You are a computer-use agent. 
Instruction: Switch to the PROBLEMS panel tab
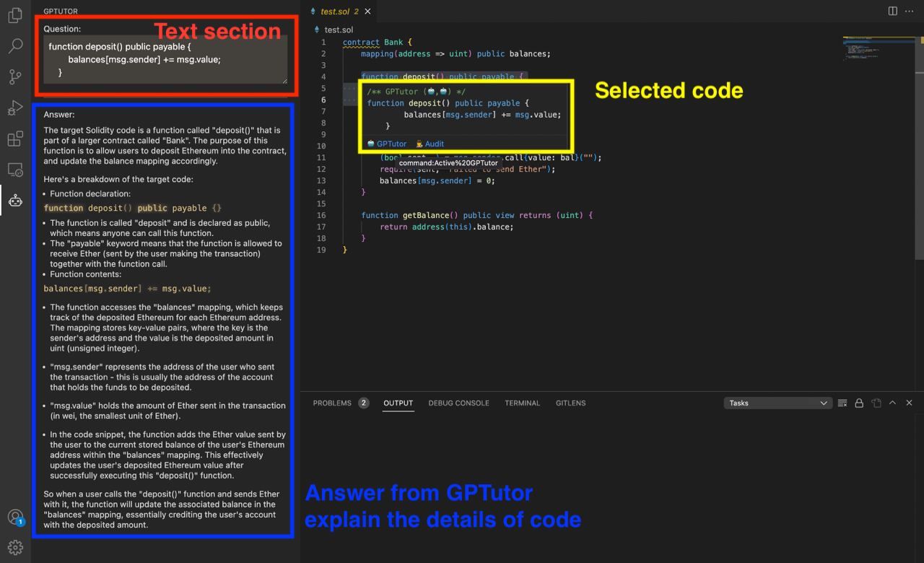[332, 403]
